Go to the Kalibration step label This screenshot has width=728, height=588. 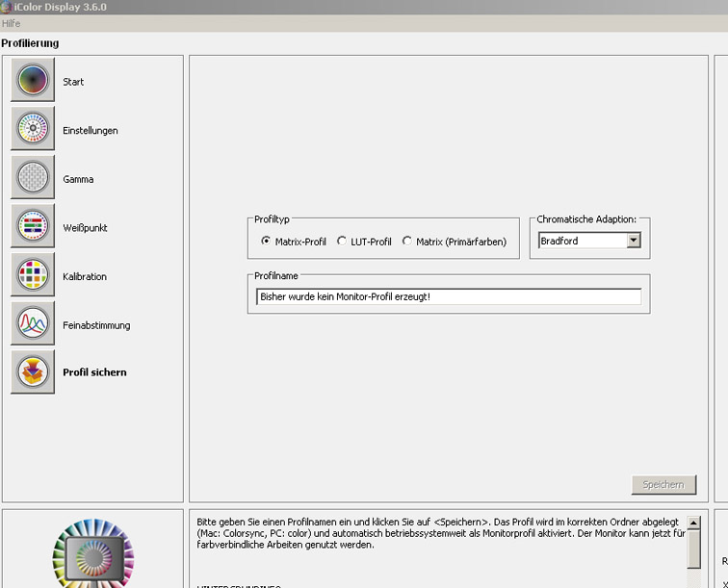click(x=85, y=276)
